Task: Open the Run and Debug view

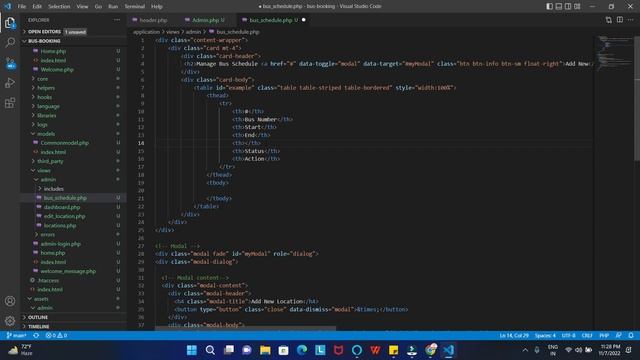Action: tap(10, 83)
